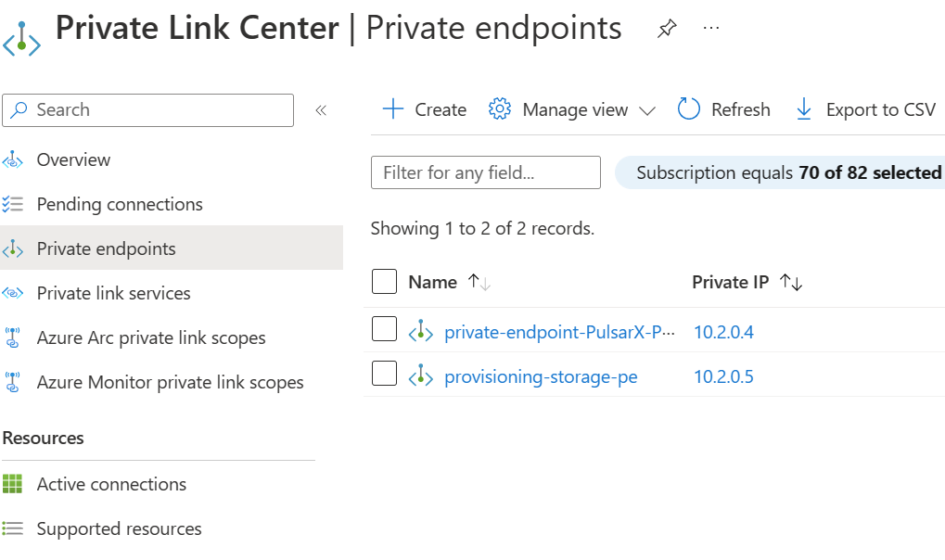Check the box for private-endpoint-PulsarX row
The height and width of the screenshot is (560, 945).
pyautogui.click(x=384, y=329)
